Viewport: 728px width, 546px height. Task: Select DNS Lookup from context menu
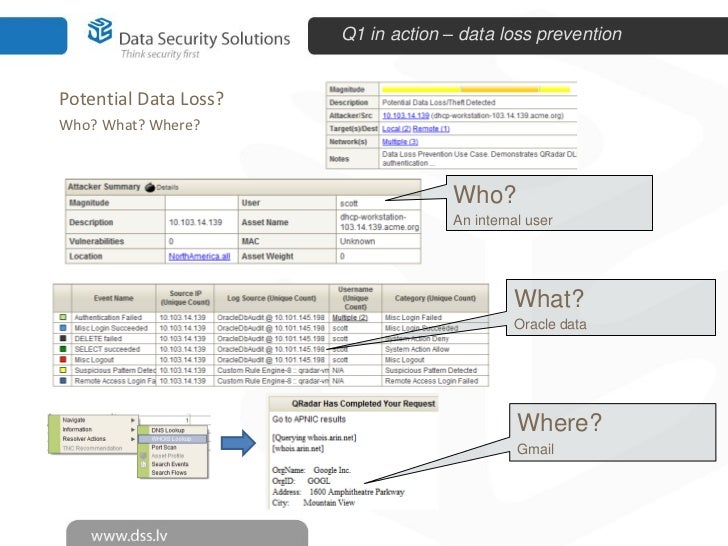[x=172, y=430]
